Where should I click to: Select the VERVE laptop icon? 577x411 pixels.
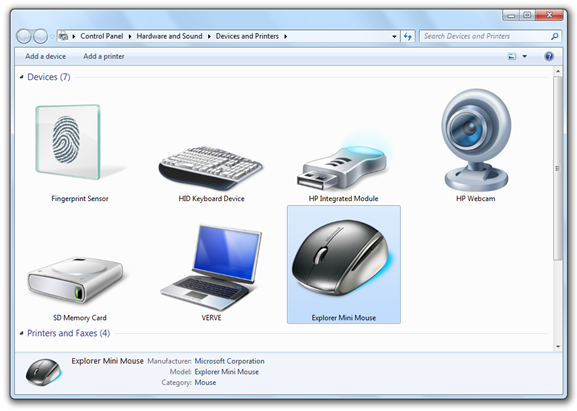point(211,267)
